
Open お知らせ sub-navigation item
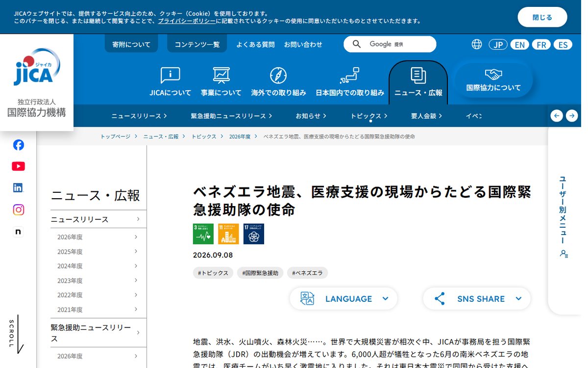click(311, 116)
